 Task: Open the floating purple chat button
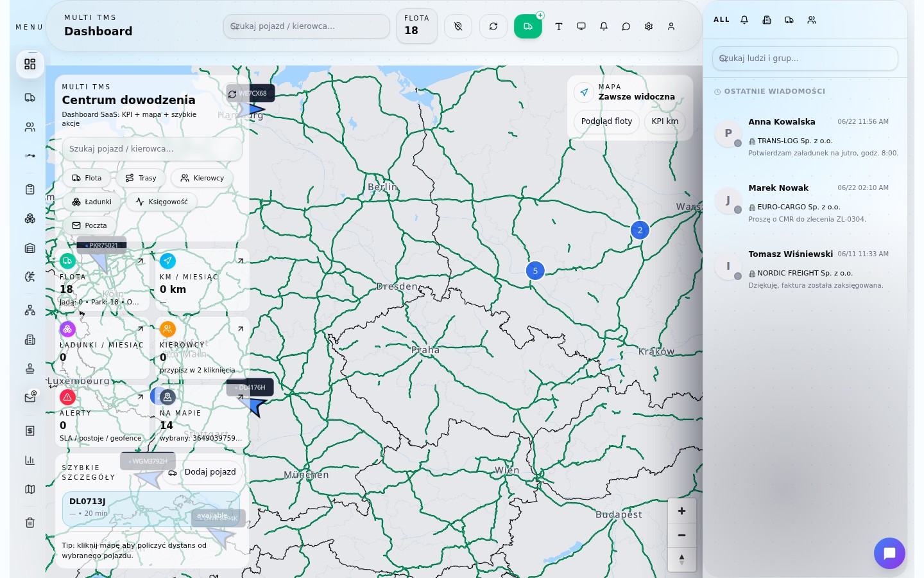(x=889, y=553)
